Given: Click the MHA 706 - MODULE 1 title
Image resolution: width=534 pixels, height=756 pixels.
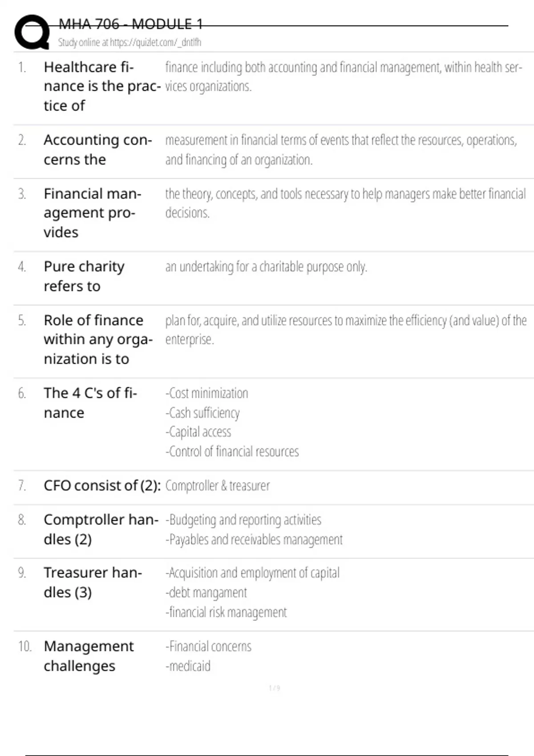Looking at the screenshot, I should (130, 24).
